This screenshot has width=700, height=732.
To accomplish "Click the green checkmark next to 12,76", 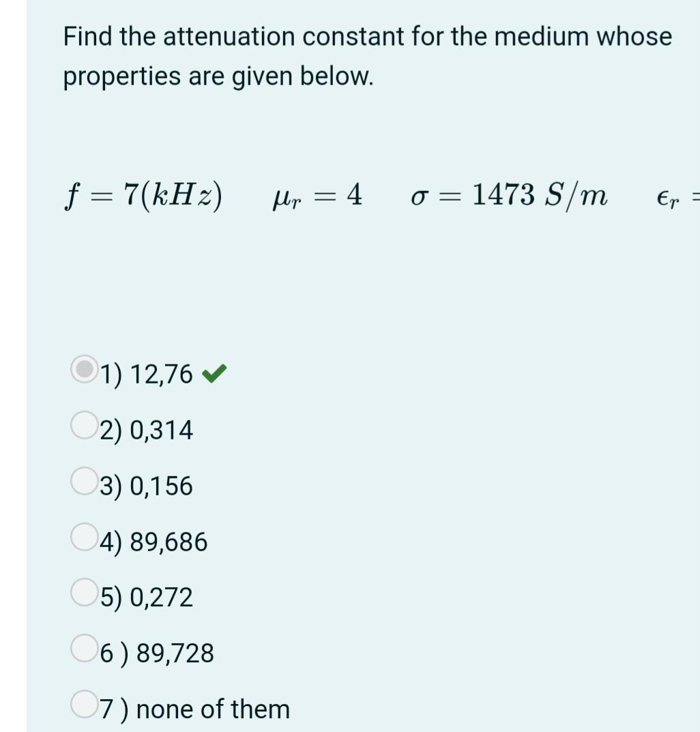I will point(213,372).
